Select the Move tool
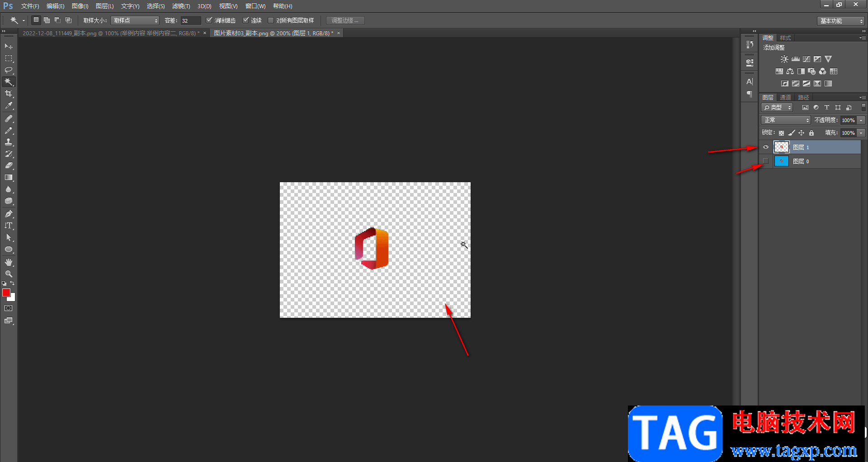The width and height of the screenshot is (868, 462). 9,47
